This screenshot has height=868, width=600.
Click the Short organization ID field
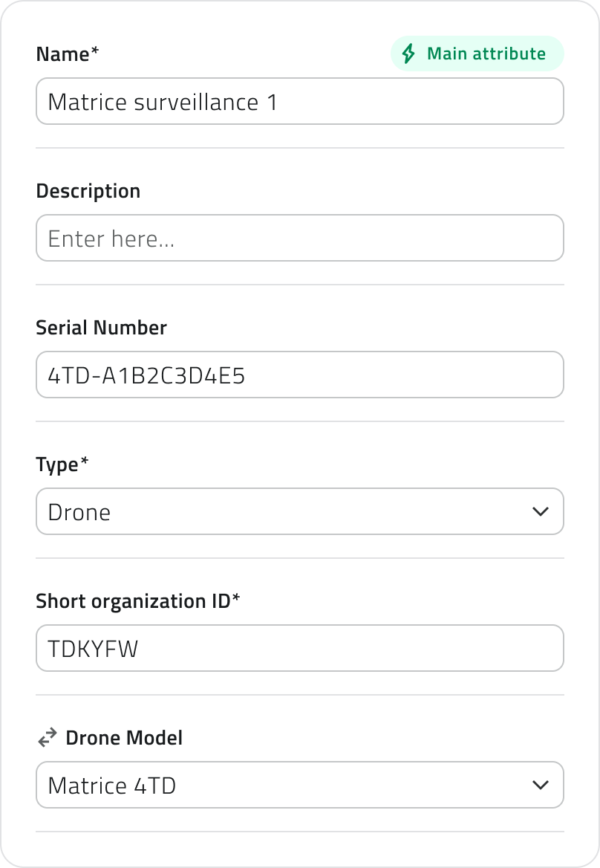tap(300, 648)
